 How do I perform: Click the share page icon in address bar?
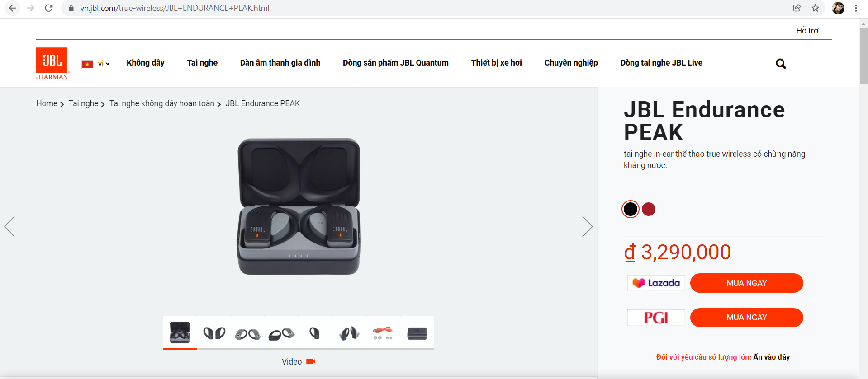(x=797, y=8)
